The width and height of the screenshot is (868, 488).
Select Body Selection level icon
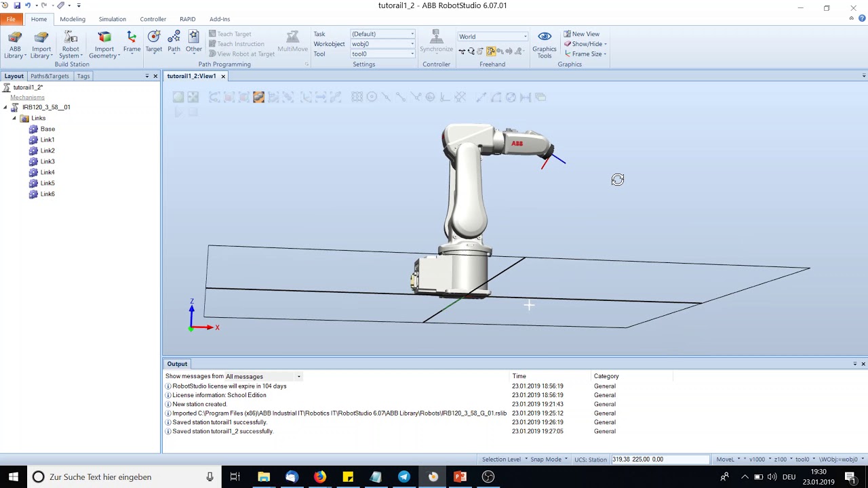(x=243, y=97)
